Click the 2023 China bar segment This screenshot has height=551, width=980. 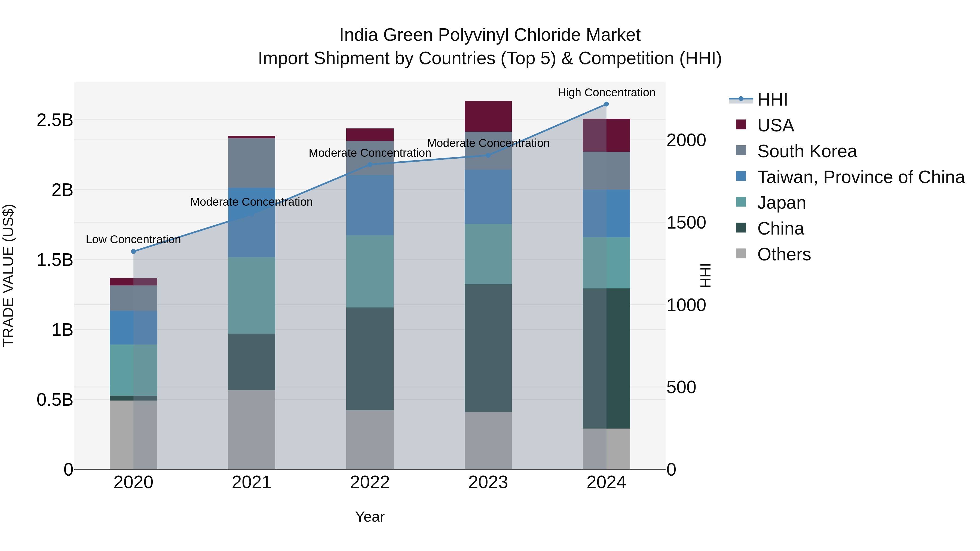tap(488, 348)
